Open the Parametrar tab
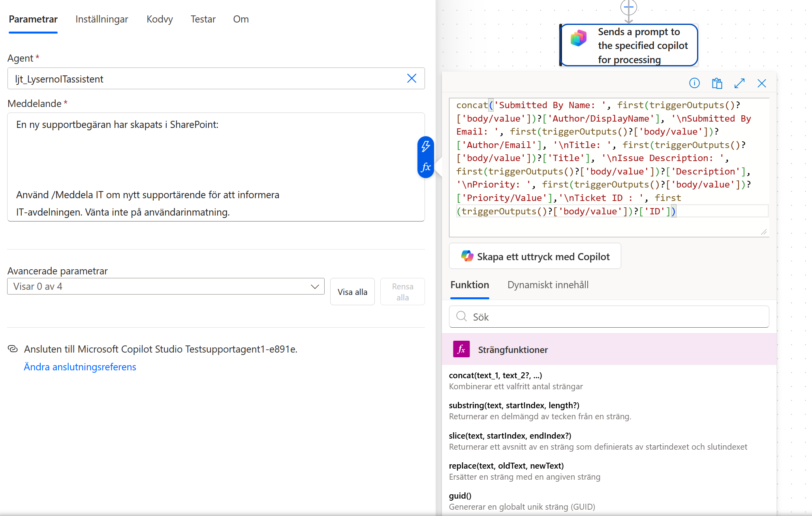This screenshot has height=516, width=812. pos(33,19)
